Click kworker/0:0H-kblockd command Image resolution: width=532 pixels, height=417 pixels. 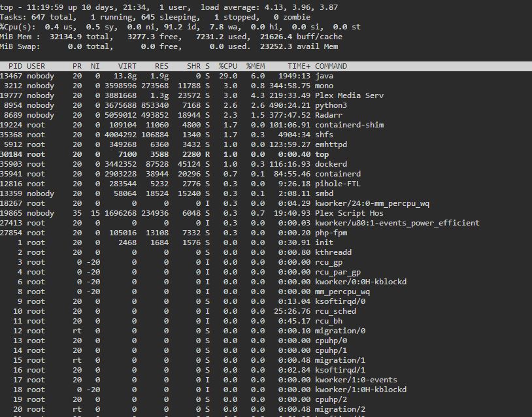coord(361,282)
